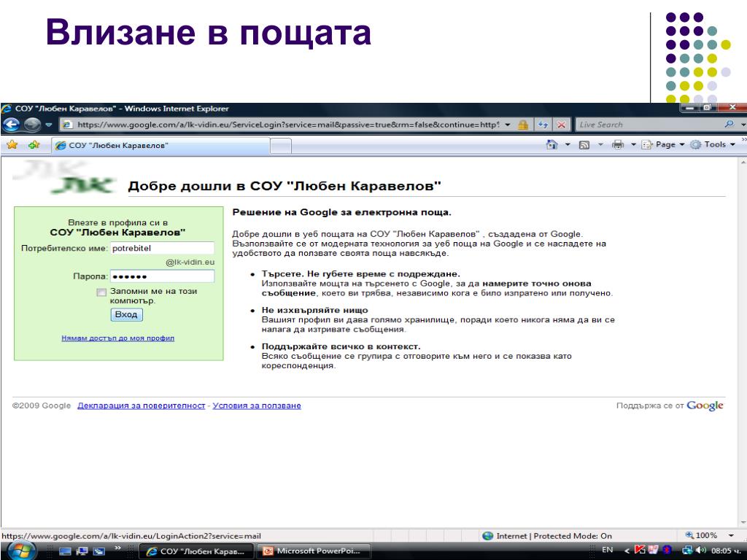The height and width of the screenshot is (560, 747).
Task: Open recent pages dropdown next to Forward
Action: pos(49,125)
